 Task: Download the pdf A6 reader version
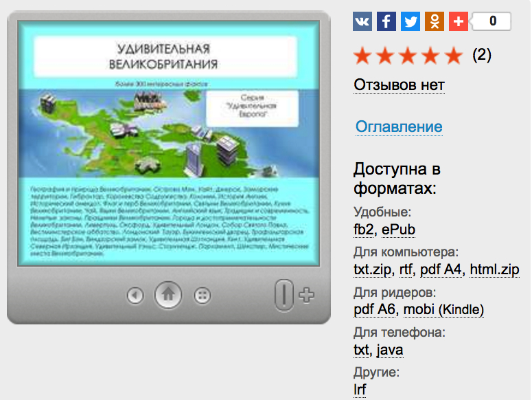point(374,310)
